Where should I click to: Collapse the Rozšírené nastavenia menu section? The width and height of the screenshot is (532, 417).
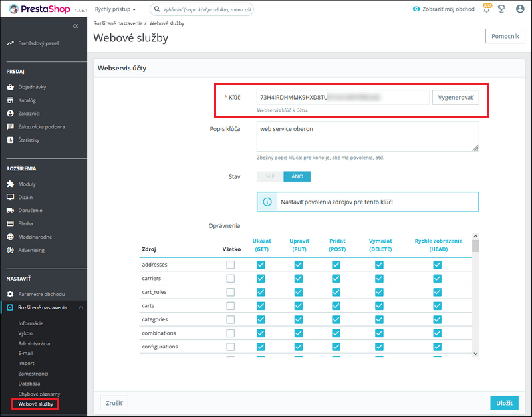click(x=80, y=307)
